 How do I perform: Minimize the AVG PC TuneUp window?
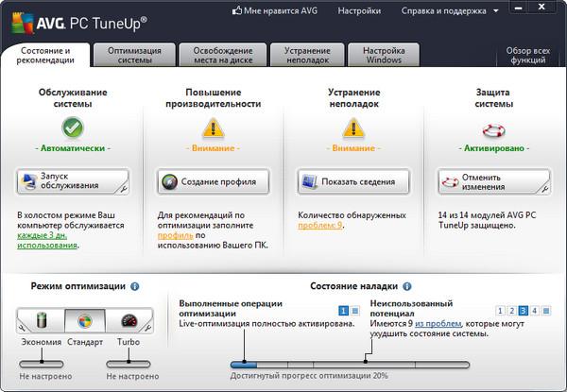point(519,8)
